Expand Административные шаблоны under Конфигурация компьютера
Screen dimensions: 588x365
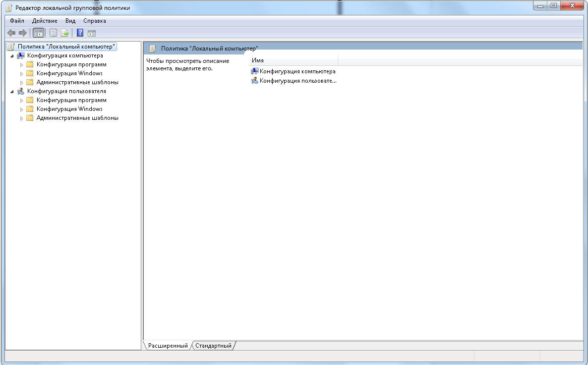pos(21,82)
